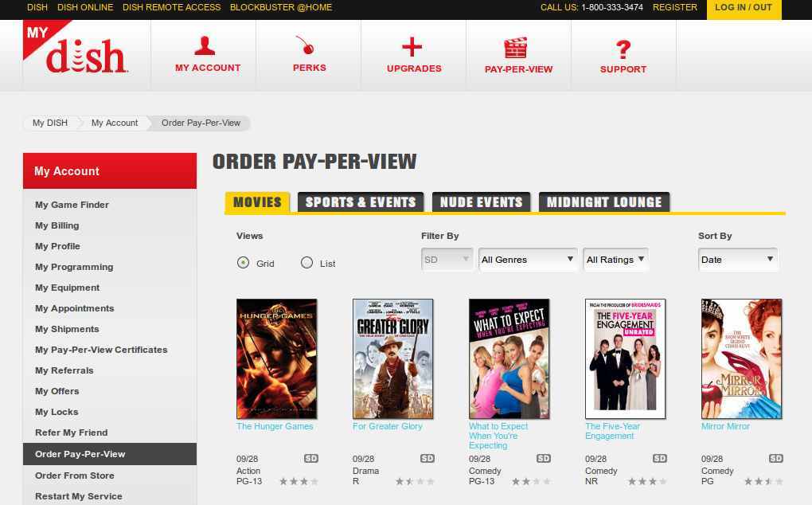
Task: Click the Upgrades plus icon
Action: point(412,47)
